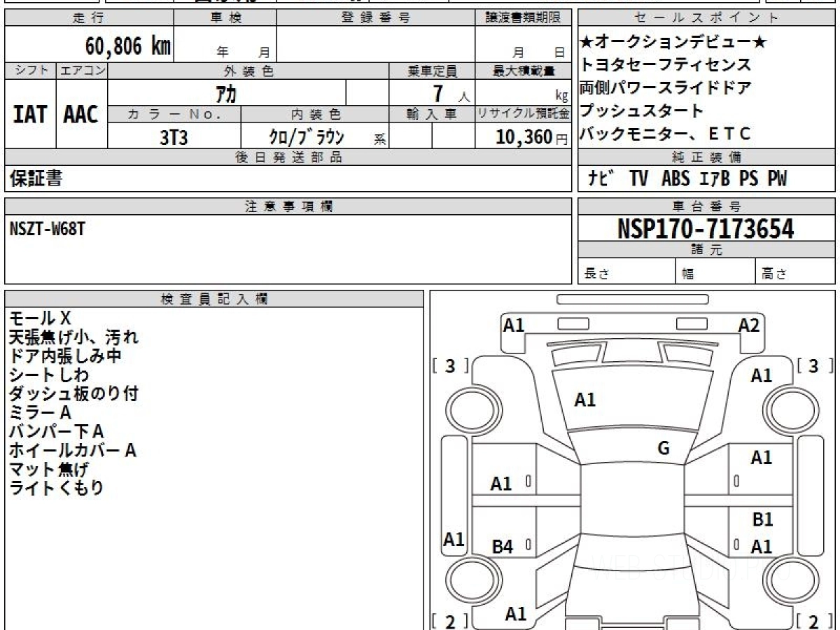The height and width of the screenshot is (630, 840).
Task: Select color code 3T3
Action: pyautogui.click(x=174, y=137)
